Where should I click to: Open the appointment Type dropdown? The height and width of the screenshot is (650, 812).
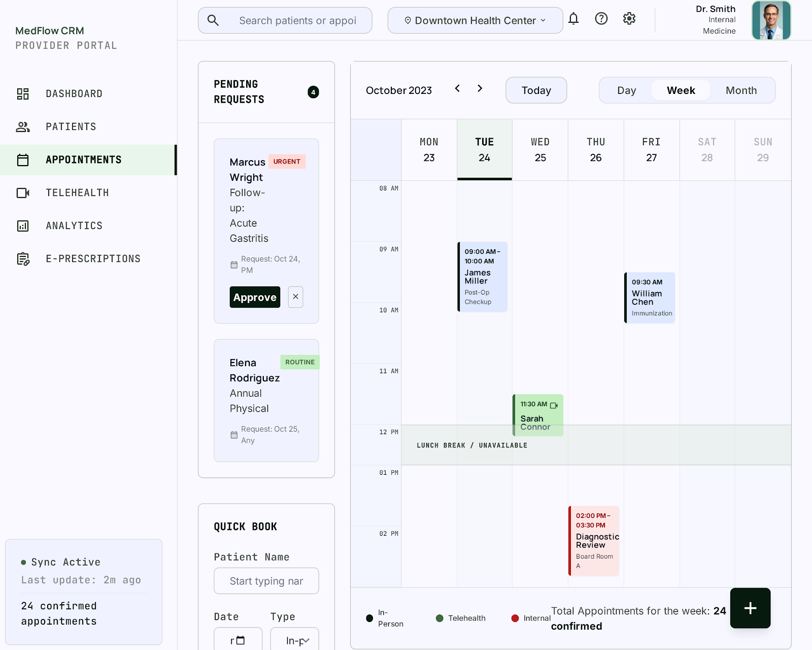pyautogui.click(x=295, y=639)
